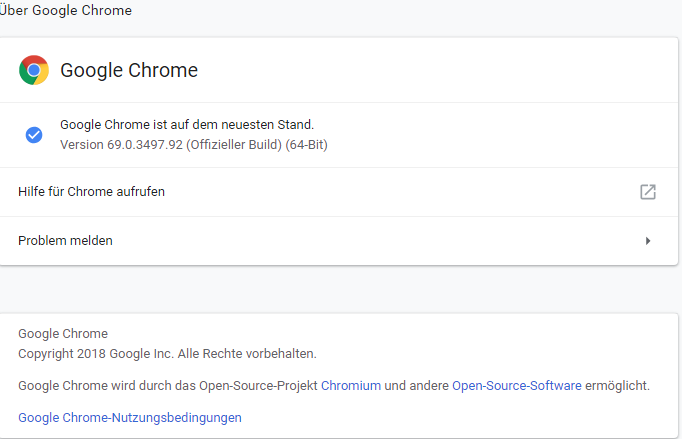The height and width of the screenshot is (439, 682).
Task: Open the Hilfe für Chrome aufrufen row
Action: pyautogui.click(x=92, y=192)
